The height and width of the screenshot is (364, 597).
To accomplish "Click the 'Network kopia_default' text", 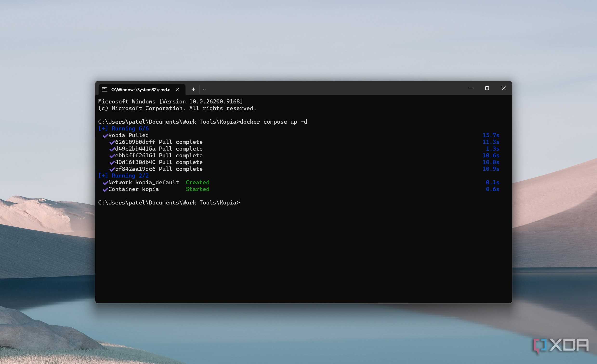I will tap(144, 183).
